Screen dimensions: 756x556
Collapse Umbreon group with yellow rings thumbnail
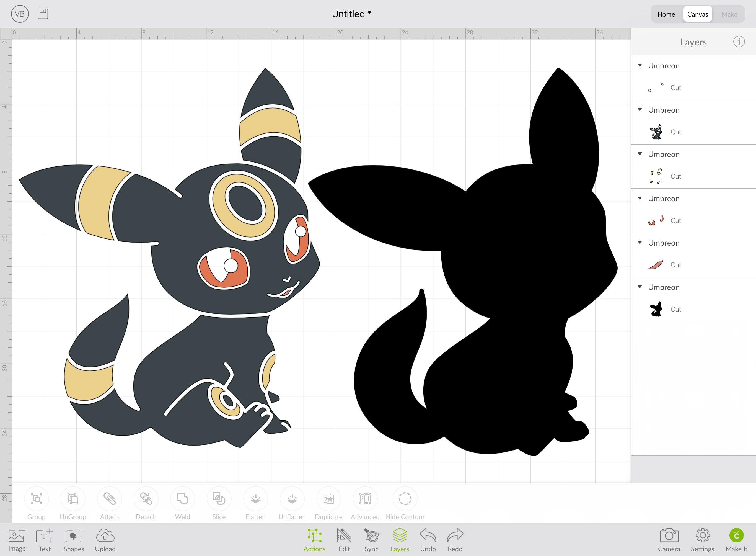(x=640, y=154)
